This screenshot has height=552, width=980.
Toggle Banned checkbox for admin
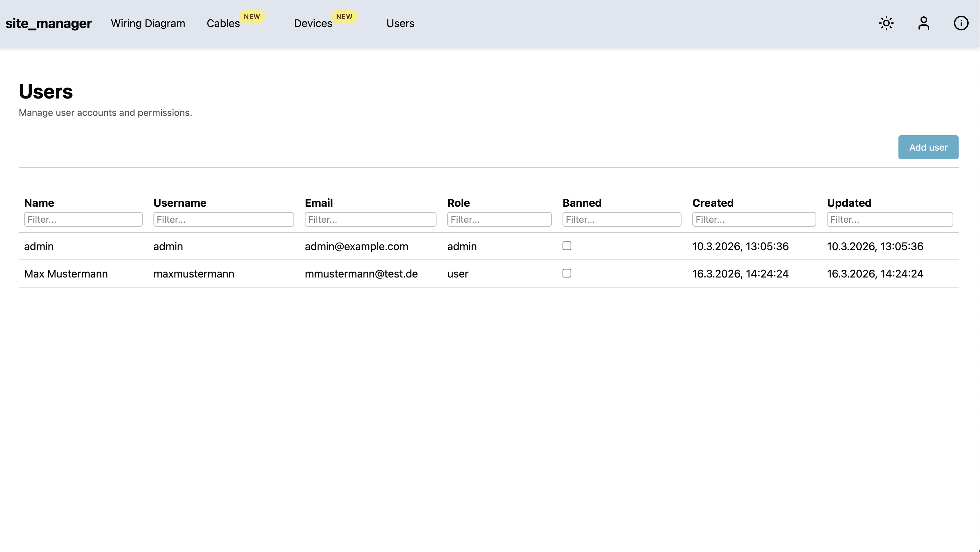click(567, 246)
